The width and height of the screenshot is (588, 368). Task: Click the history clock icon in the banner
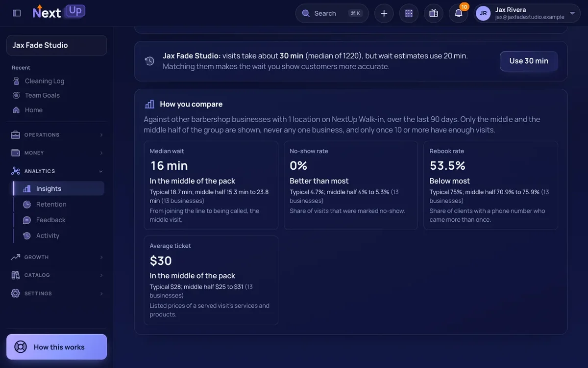(x=149, y=61)
